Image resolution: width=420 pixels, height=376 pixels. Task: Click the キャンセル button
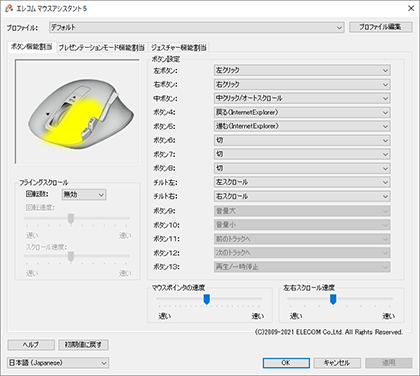point(337,363)
